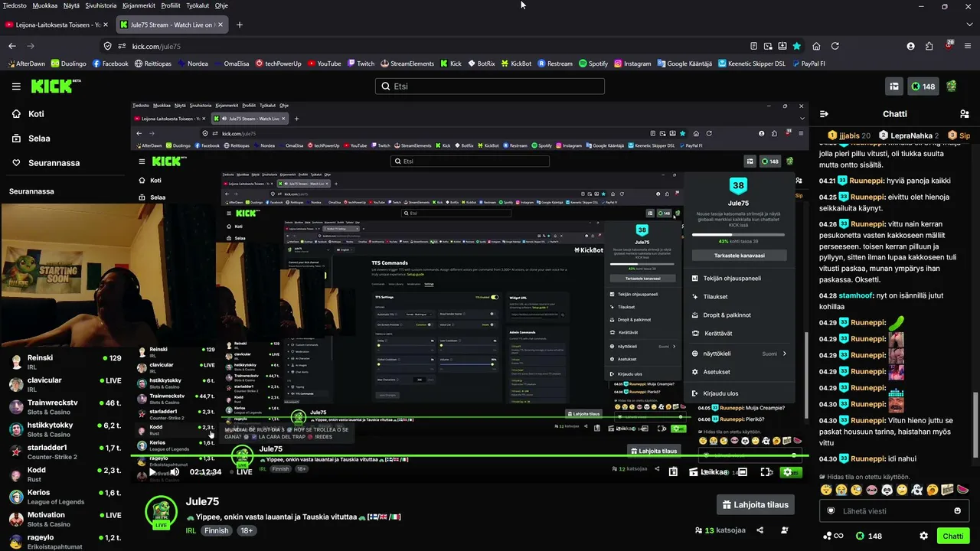Open the Kirjanmerkit menu

point(138,5)
